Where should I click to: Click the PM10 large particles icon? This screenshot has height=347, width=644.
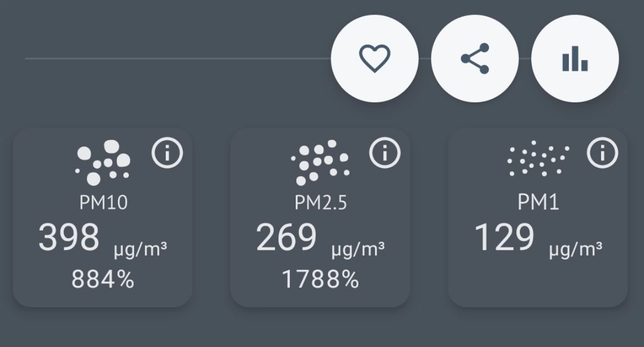click(103, 162)
